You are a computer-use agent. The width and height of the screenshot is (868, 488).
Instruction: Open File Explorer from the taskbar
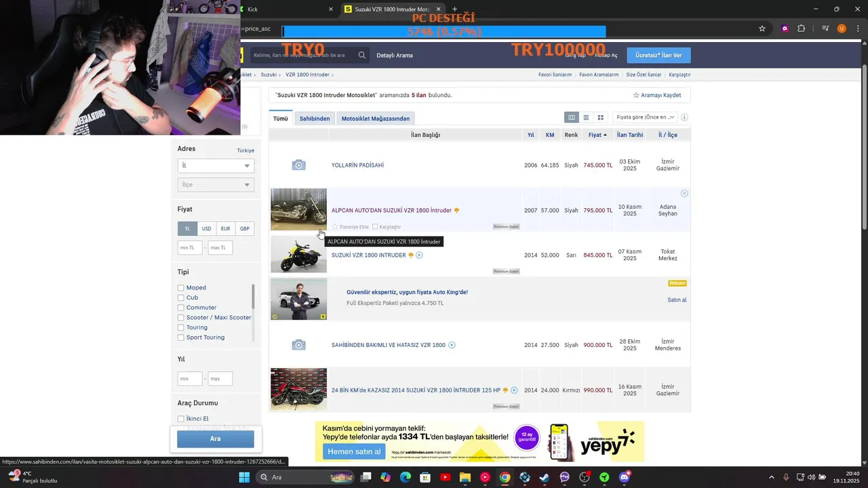click(x=465, y=477)
